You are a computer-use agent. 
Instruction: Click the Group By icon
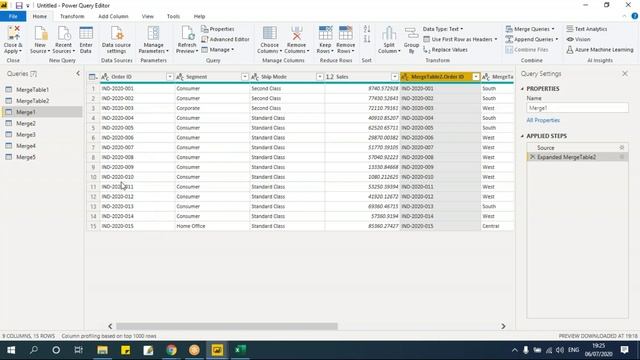(411, 33)
